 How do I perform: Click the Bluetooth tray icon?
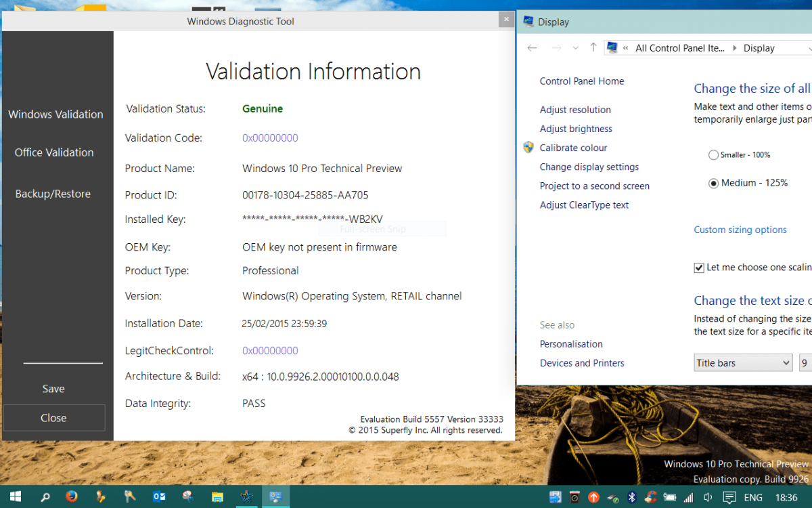point(632,497)
